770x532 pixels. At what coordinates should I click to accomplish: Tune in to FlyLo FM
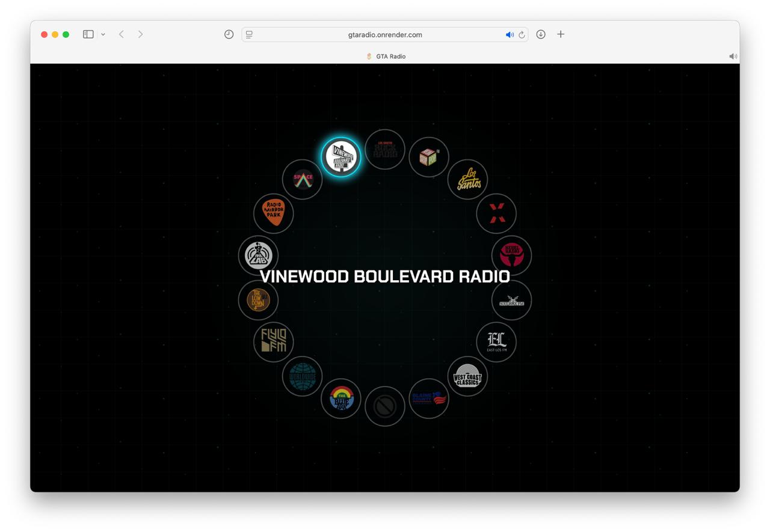pos(274,342)
